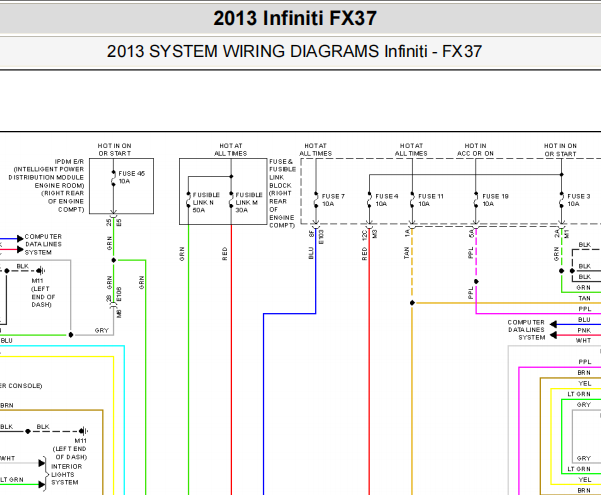Click the "LT GRN" label above INTERIOR LIGHTS SYSTEM
This screenshot has height=495, width=601.
tap(12, 480)
